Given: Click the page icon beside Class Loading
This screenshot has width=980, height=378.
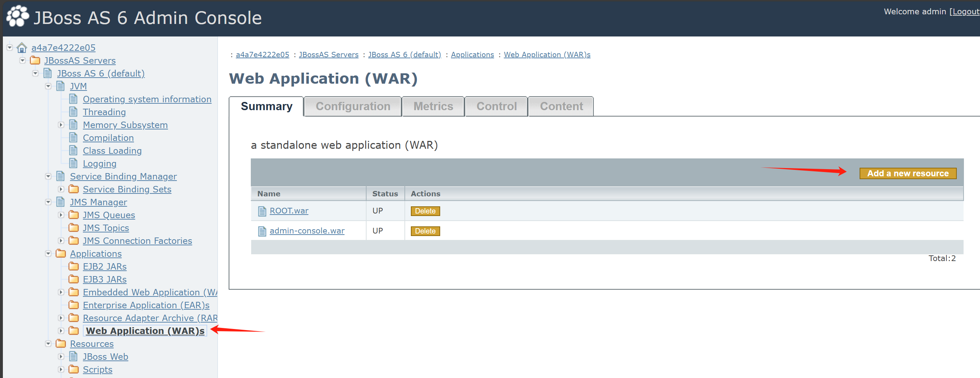Looking at the screenshot, I should [74, 151].
